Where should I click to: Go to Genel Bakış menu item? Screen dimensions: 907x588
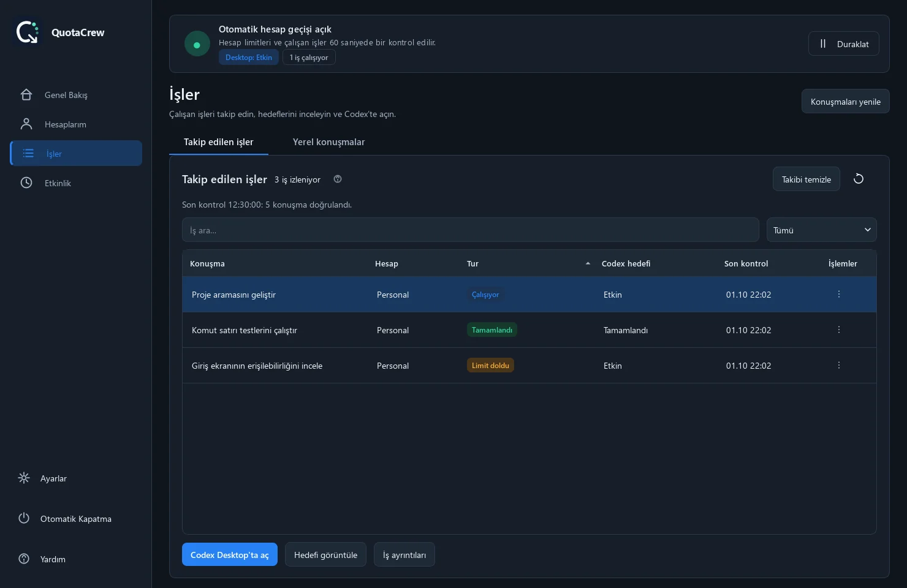(x=76, y=95)
